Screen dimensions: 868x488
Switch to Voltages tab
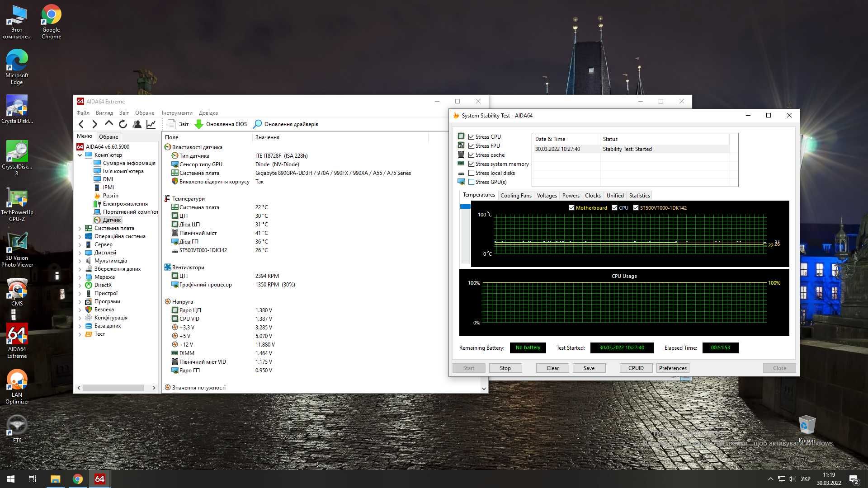click(547, 196)
